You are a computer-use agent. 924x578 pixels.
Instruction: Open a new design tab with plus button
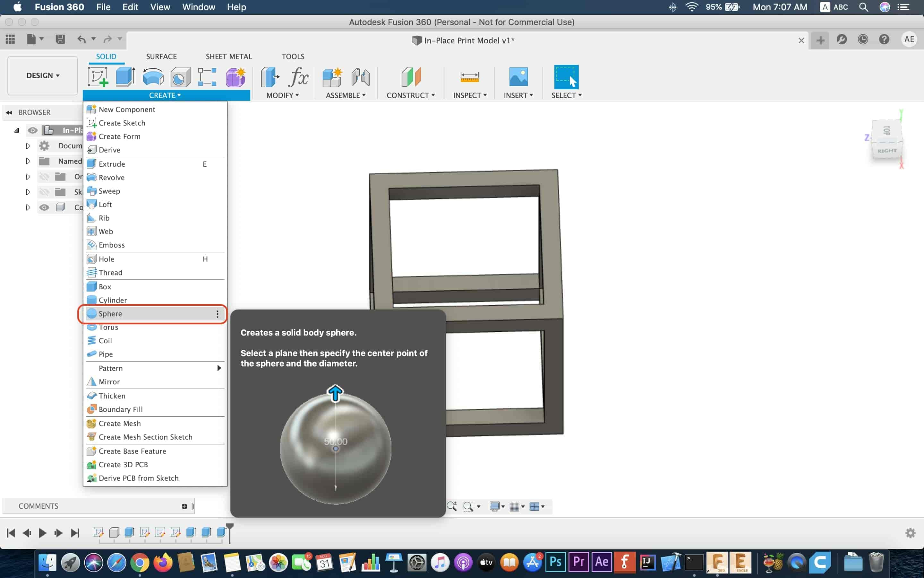pyautogui.click(x=820, y=40)
